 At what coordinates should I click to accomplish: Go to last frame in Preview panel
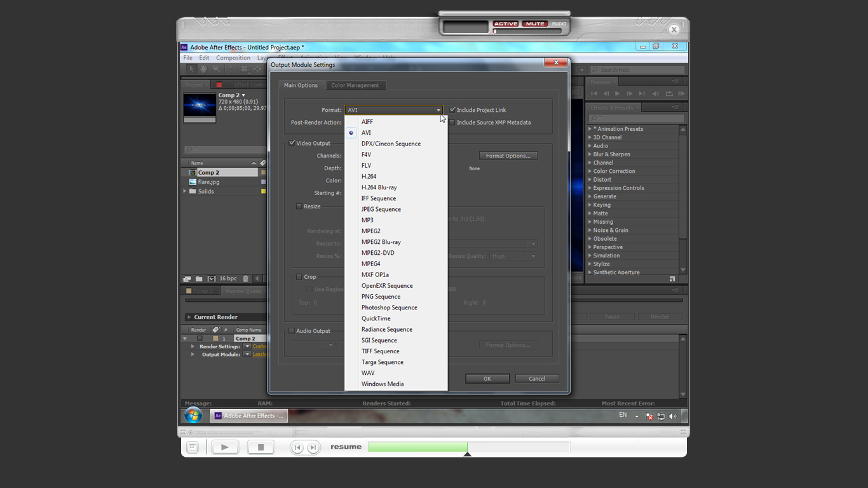click(642, 93)
